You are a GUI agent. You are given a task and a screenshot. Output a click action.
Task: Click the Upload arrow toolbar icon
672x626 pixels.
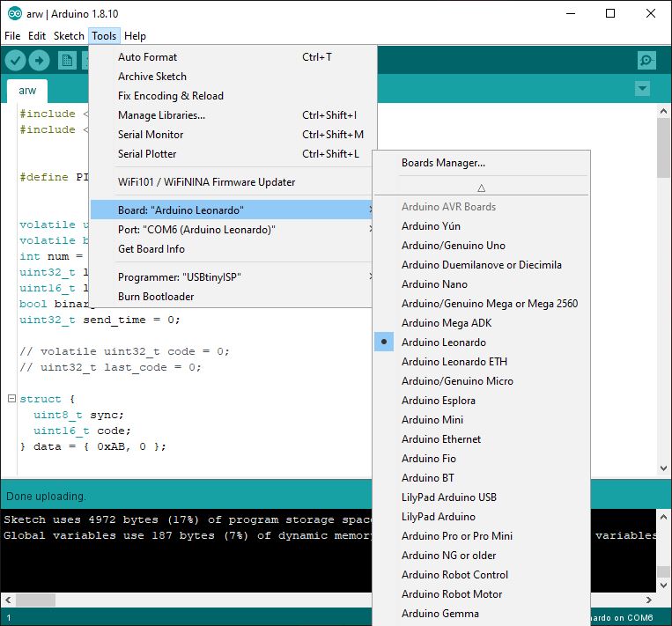pos(39,61)
